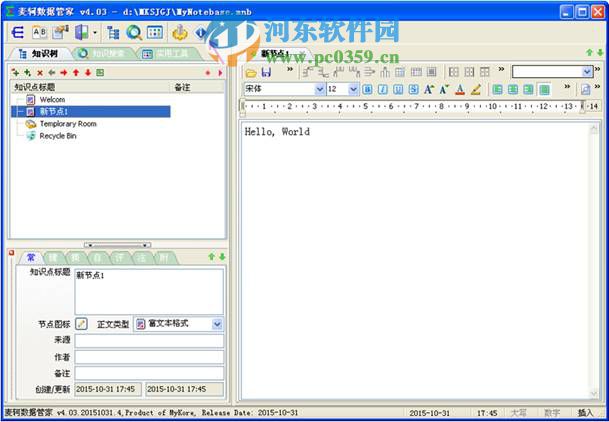Toggle align right
Image resolution: width=609 pixels, height=422 pixels.
coord(529,90)
